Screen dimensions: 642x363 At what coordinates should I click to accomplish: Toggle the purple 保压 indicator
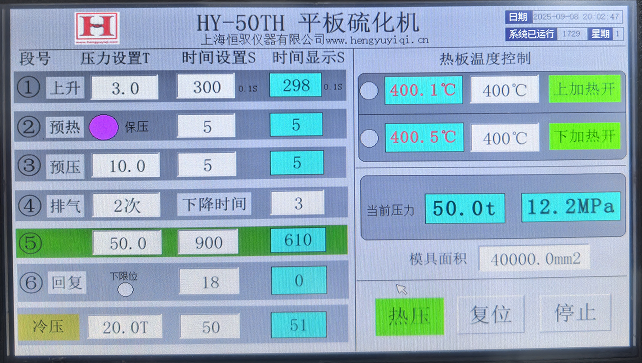[104, 127]
